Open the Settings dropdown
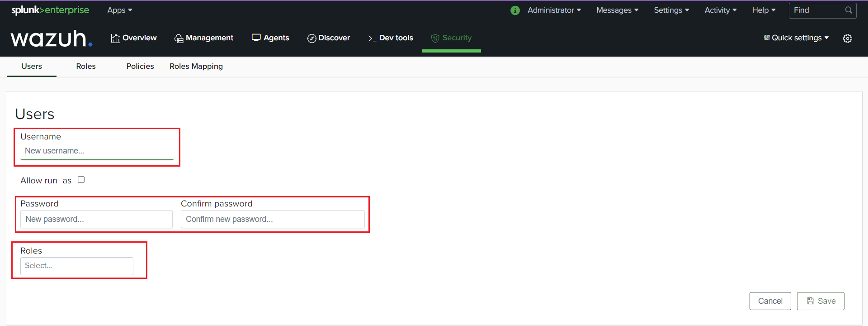Viewport: 868px width, 326px height. coord(671,10)
